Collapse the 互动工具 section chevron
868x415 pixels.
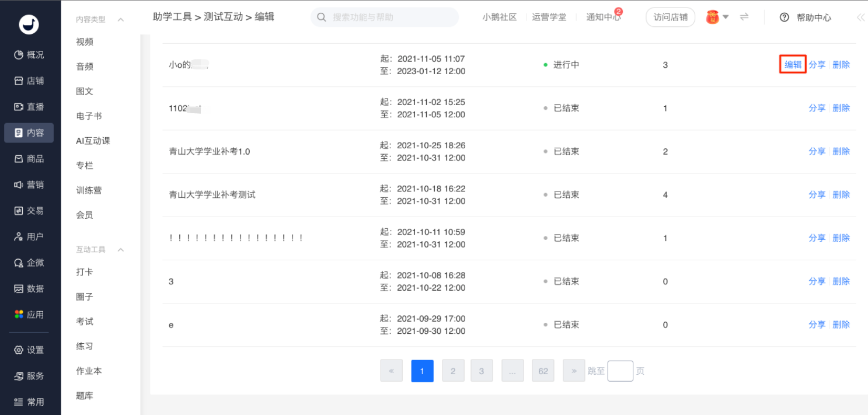point(121,250)
